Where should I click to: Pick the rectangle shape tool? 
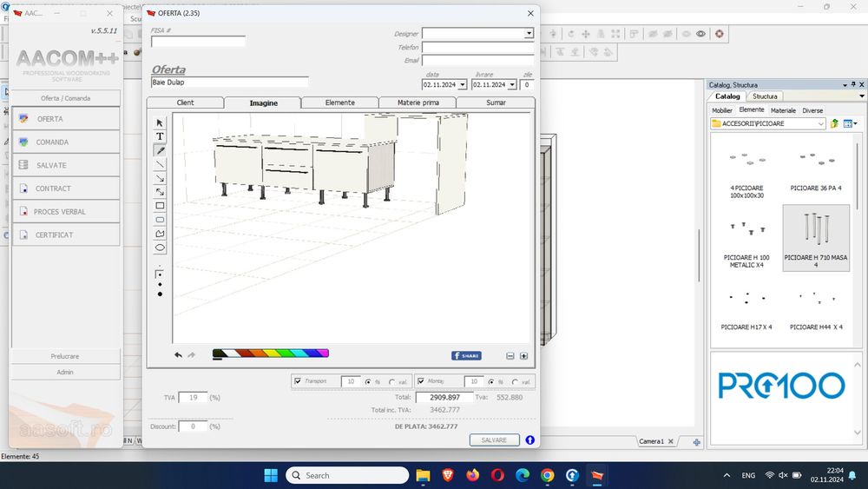[160, 206]
